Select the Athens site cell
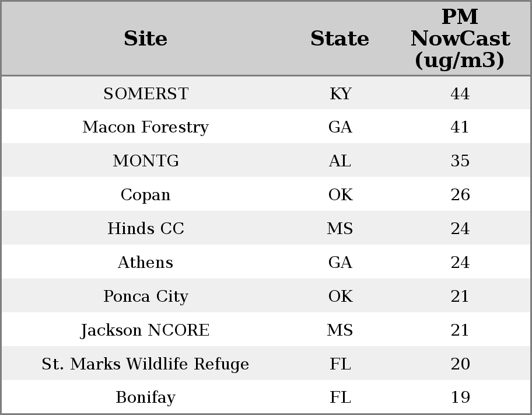Viewport: 532px width, 415px height. pos(145,263)
